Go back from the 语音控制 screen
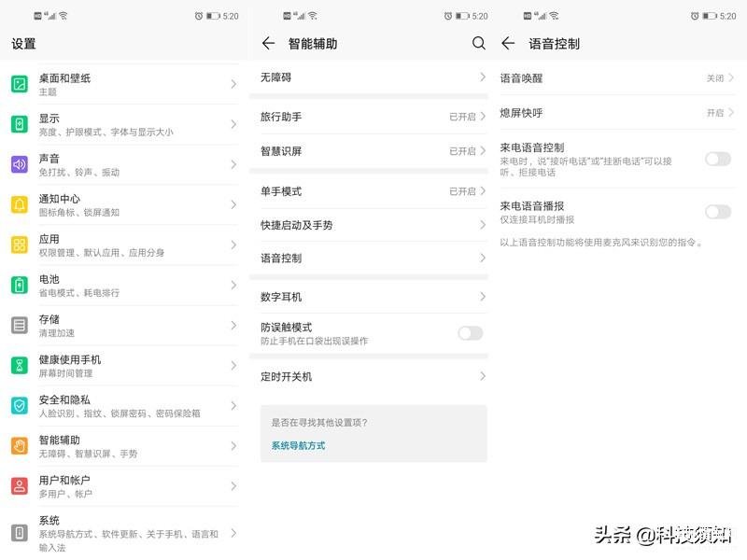747x560 pixels. coord(509,43)
